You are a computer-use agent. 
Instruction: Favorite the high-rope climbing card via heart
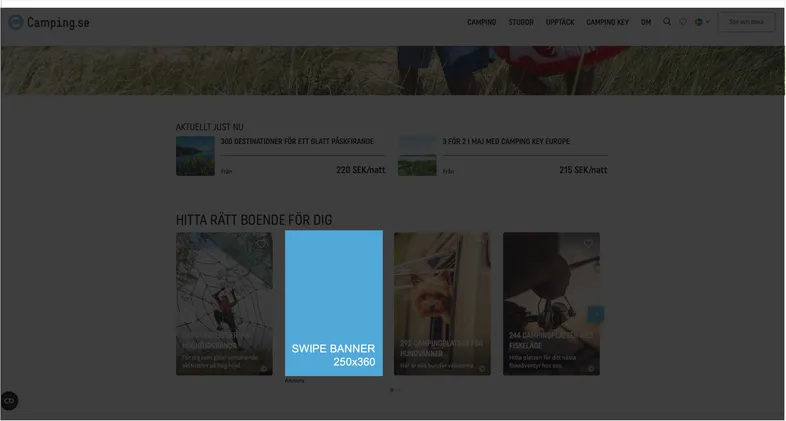[x=261, y=244]
